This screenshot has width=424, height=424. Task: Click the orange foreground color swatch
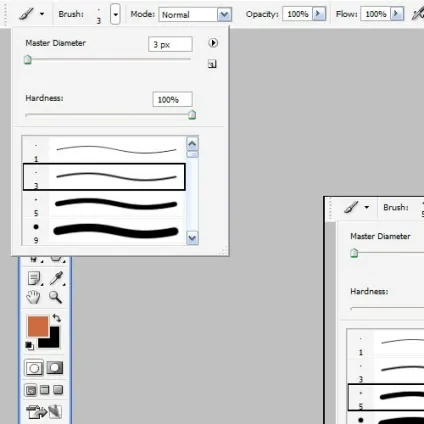coord(38,327)
